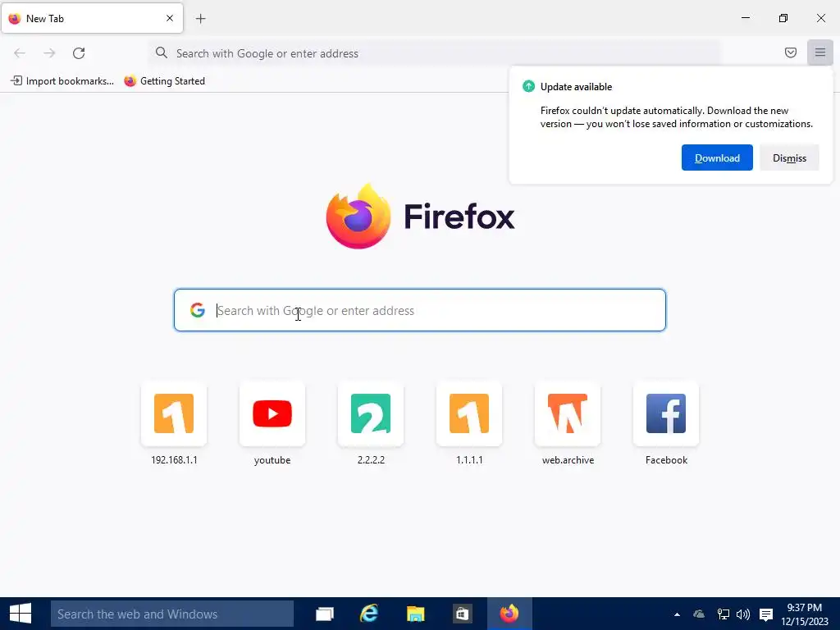Download the Firefox update

[x=717, y=157]
